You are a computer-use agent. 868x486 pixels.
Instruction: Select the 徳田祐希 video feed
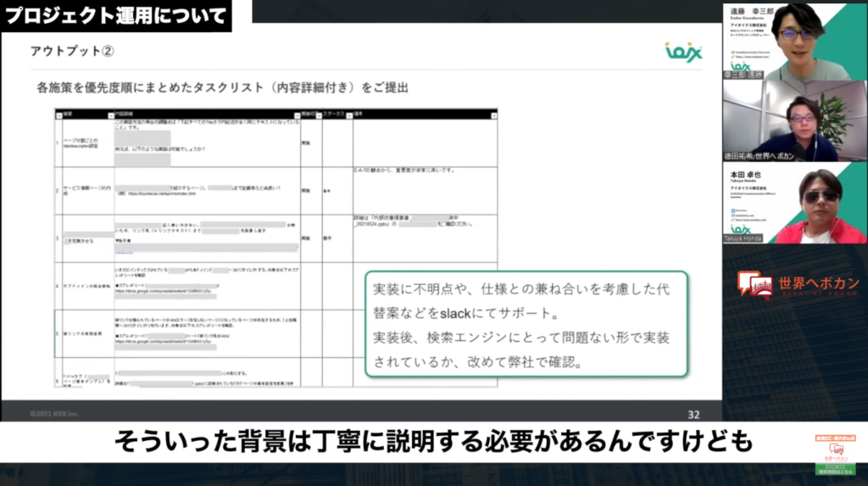point(795,121)
